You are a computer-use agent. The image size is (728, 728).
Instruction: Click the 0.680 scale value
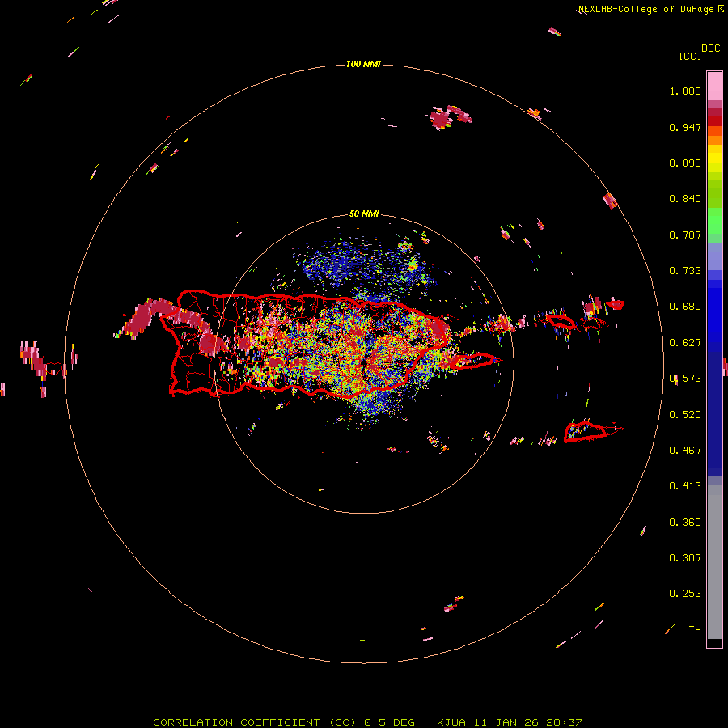click(x=685, y=307)
